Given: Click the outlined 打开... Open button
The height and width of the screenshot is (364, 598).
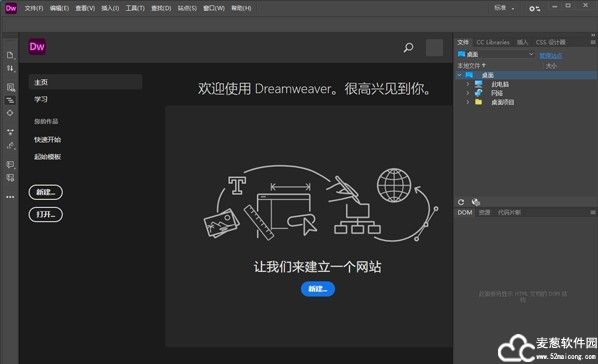Looking at the screenshot, I should (46, 214).
